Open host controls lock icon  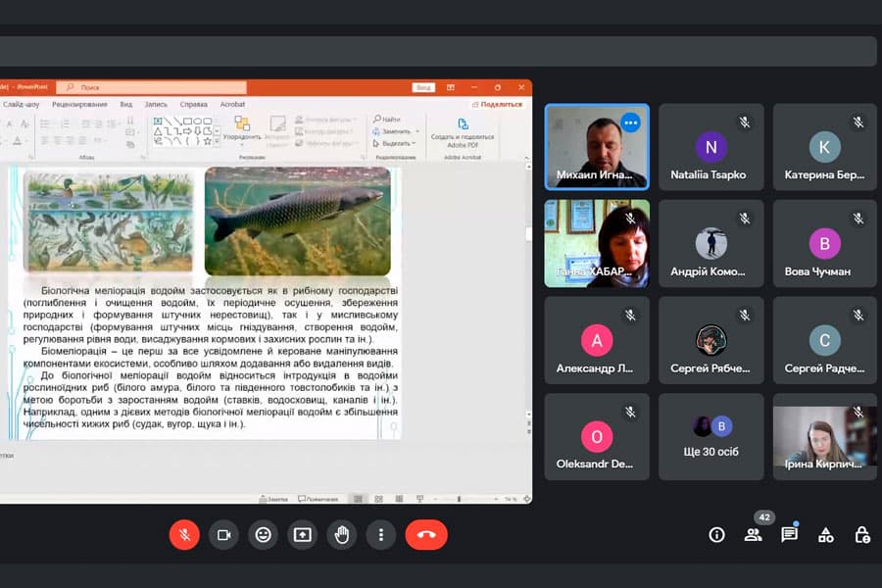pyautogui.click(x=861, y=534)
